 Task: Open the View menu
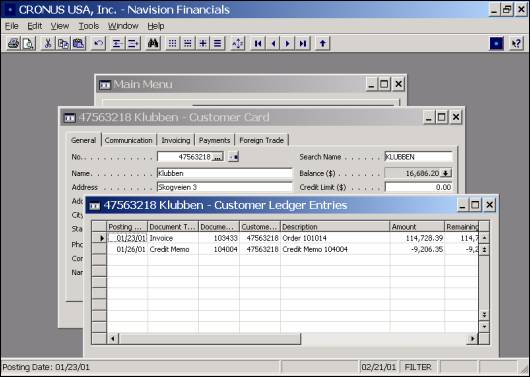[x=60, y=26]
